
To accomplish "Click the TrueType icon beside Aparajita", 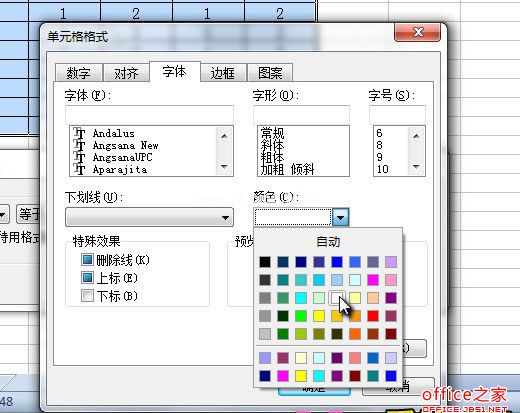I will (79, 169).
